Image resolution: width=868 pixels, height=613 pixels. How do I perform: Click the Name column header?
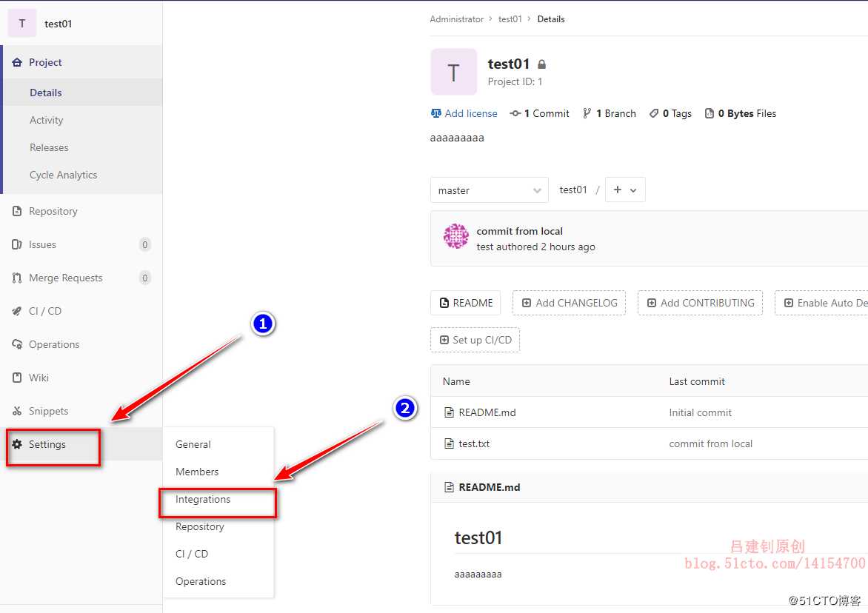(x=456, y=381)
